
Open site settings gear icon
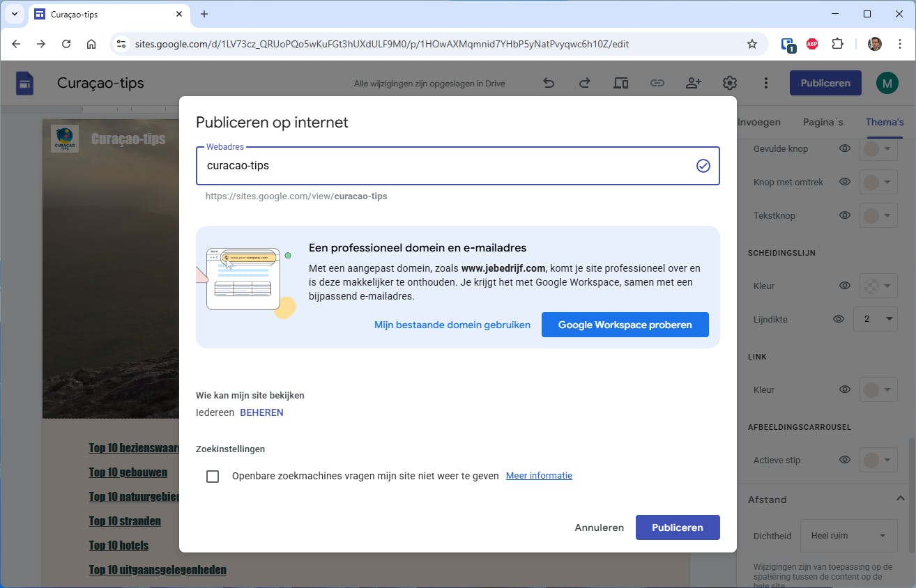730,83
